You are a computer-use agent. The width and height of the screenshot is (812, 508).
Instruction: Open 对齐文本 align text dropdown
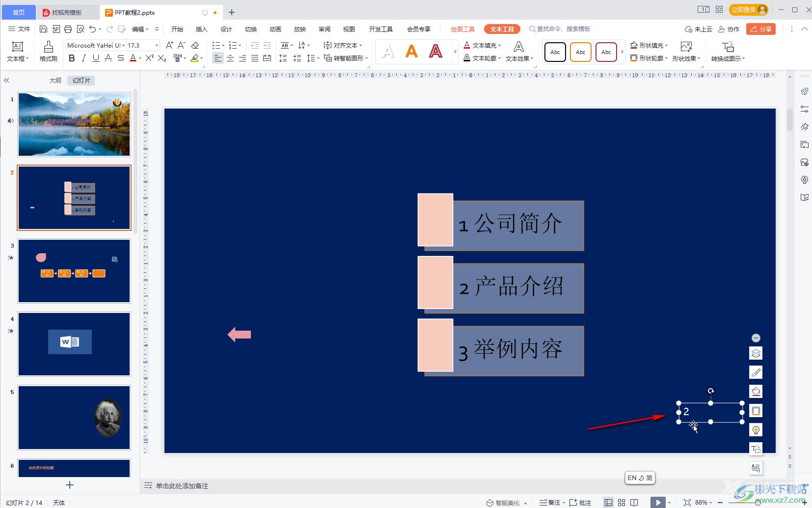point(343,45)
